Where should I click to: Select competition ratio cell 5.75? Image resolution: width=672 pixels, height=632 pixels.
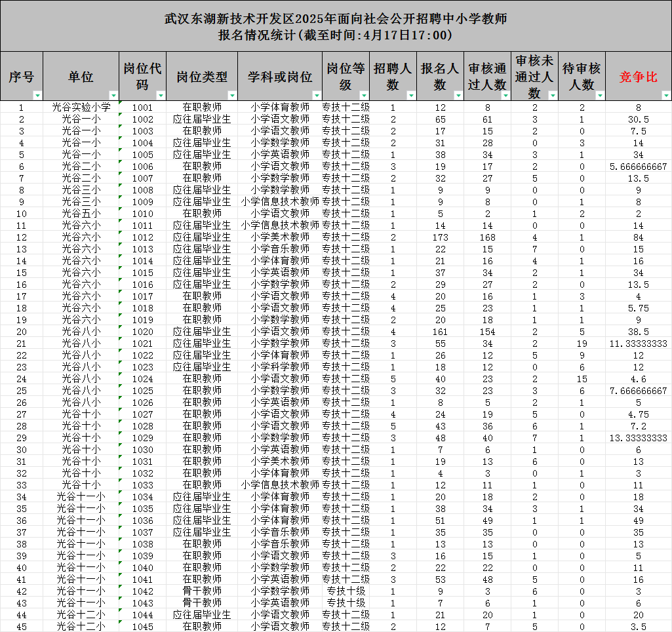(639, 307)
